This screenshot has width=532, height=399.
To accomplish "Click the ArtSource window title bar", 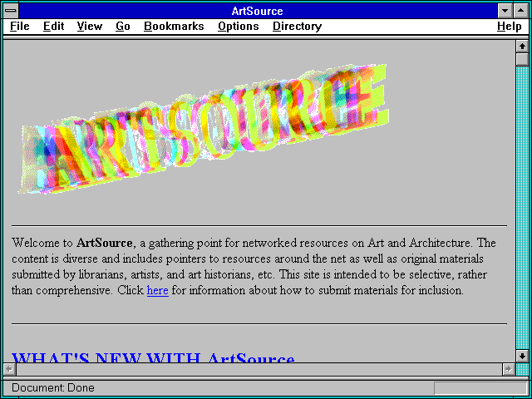I will [257, 11].
